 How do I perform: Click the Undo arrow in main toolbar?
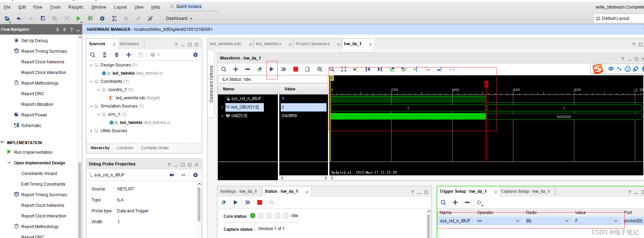(x=19, y=18)
